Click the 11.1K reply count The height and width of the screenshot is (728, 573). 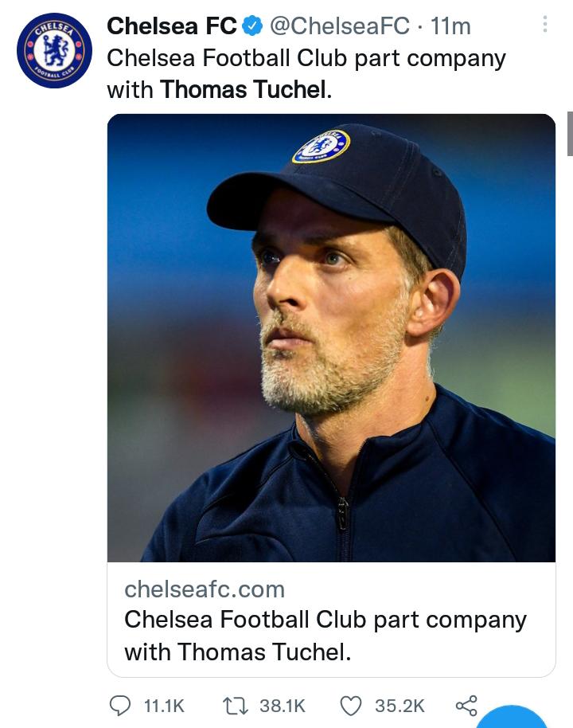[163, 706]
